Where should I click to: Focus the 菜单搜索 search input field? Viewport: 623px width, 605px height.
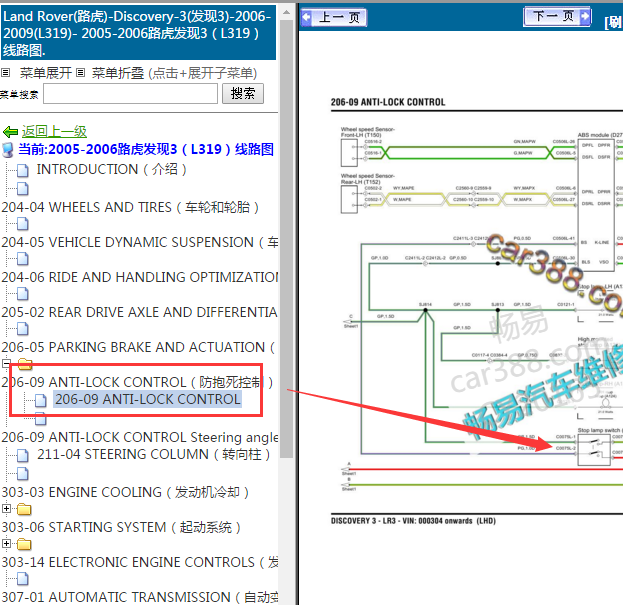point(130,94)
